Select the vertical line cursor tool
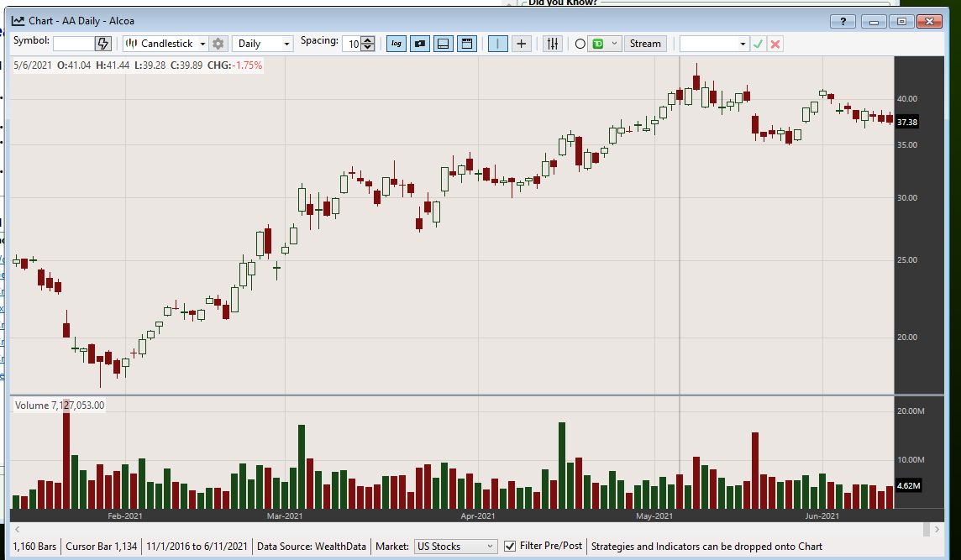Screen dimensions: 961x560 (x=496, y=43)
